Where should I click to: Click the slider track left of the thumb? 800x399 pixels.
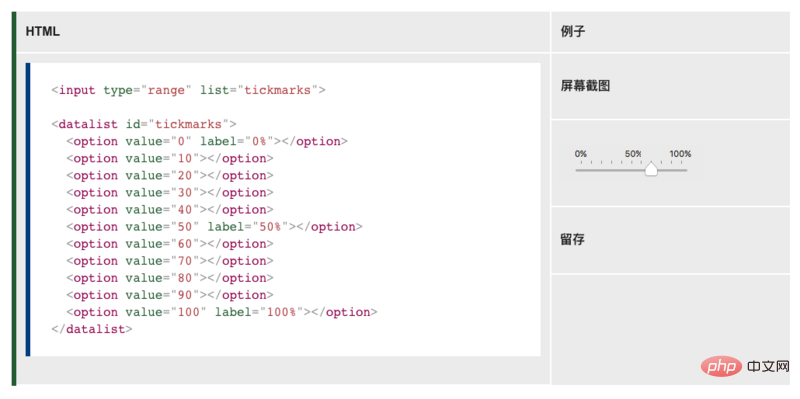click(x=610, y=170)
